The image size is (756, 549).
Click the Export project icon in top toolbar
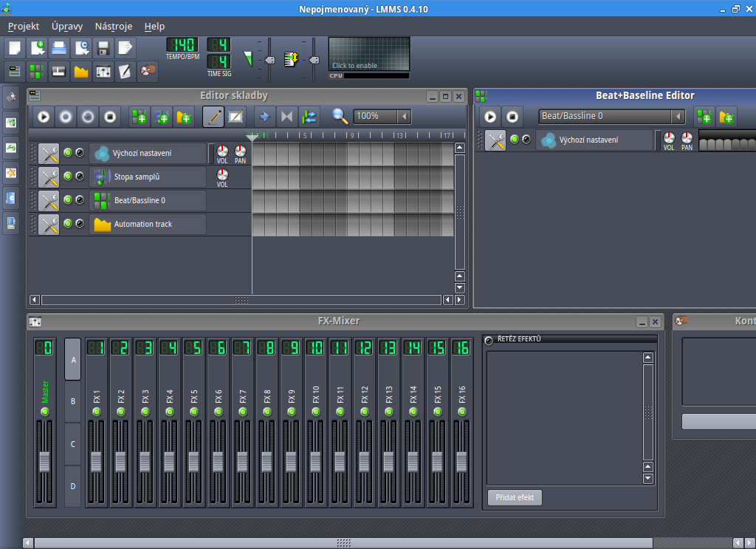point(126,49)
